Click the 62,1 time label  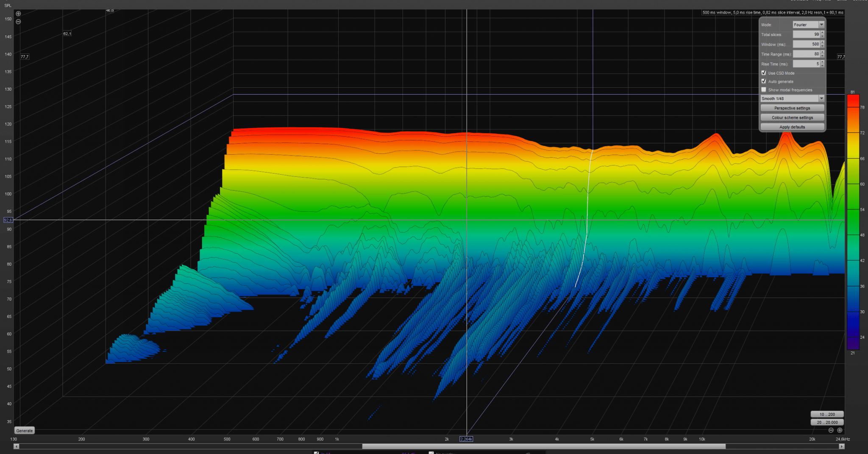pyautogui.click(x=67, y=33)
